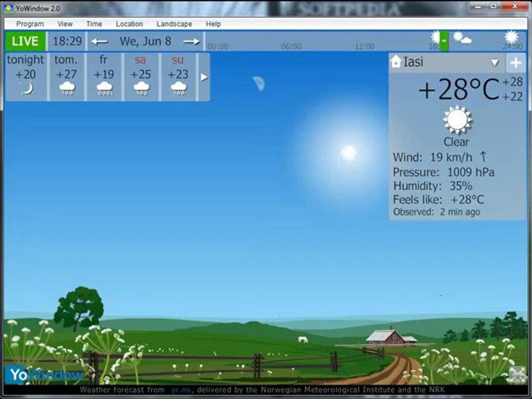The image size is (532, 399).
Task: Click the partly cloudy icon on timeline
Action: (462, 38)
